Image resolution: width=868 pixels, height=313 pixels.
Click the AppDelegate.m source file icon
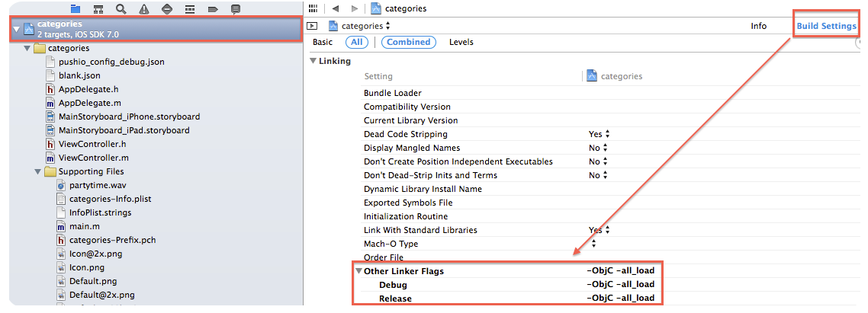click(x=50, y=103)
